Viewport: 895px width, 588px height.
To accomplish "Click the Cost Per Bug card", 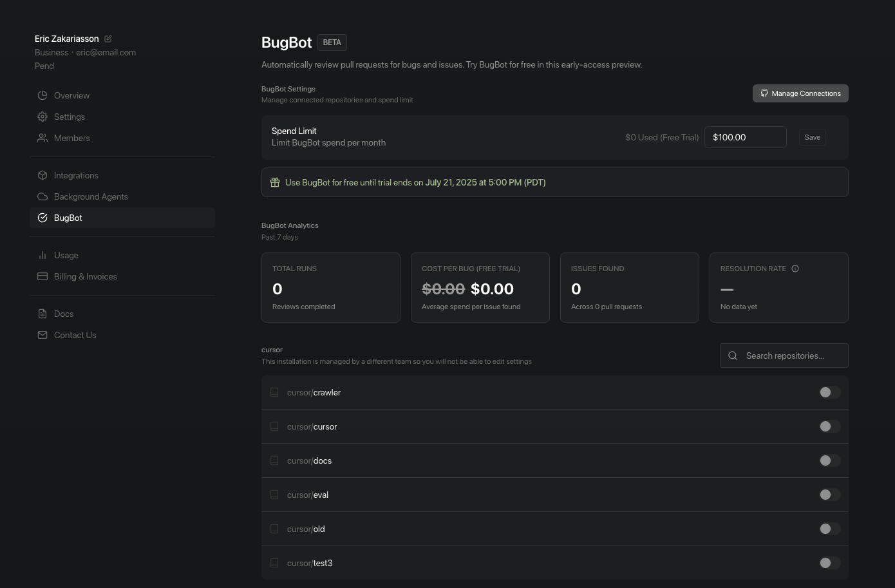I will pos(480,287).
